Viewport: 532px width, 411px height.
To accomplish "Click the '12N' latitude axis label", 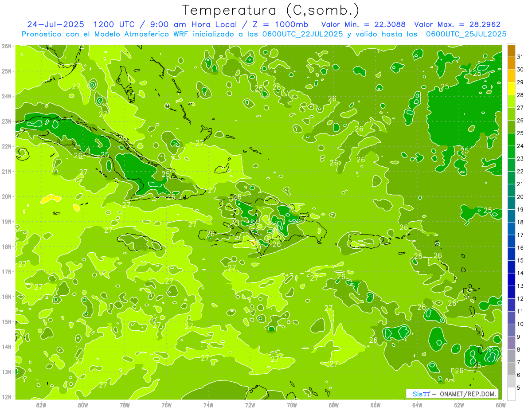I will [x=6, y=397].
